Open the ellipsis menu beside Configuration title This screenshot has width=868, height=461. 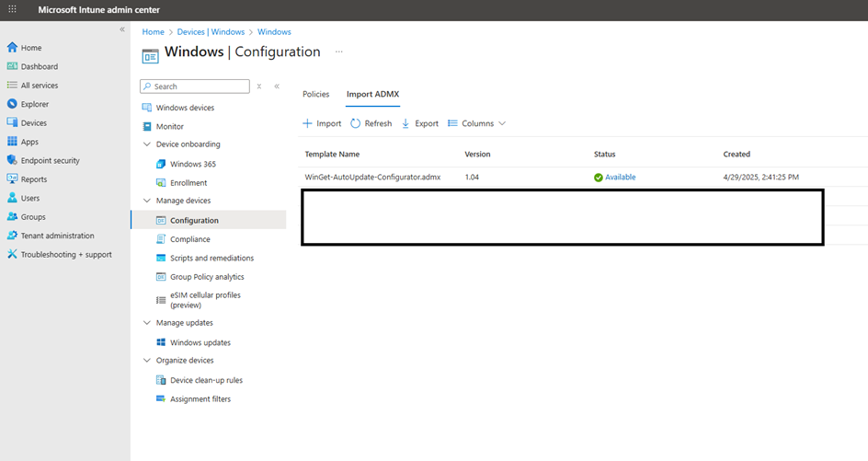[x=338, y=52]
